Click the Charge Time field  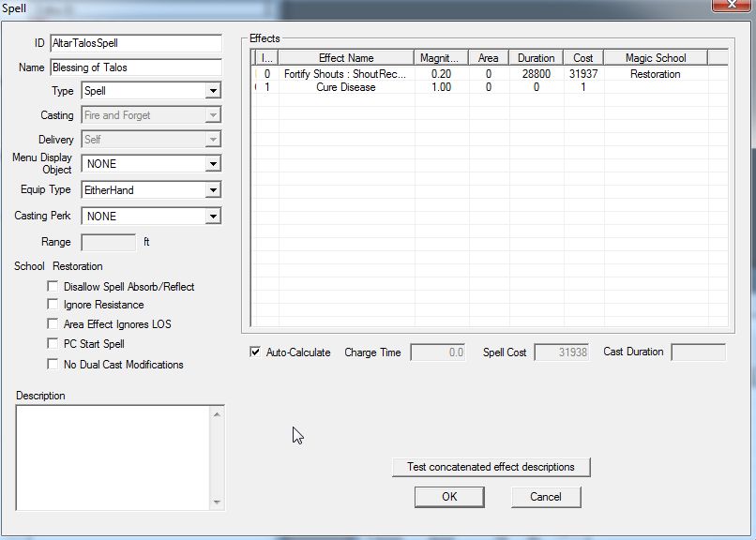click(x=438, y=352)
